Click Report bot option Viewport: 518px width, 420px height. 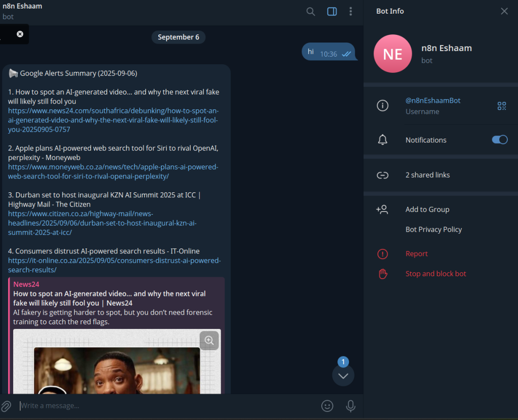416,254
